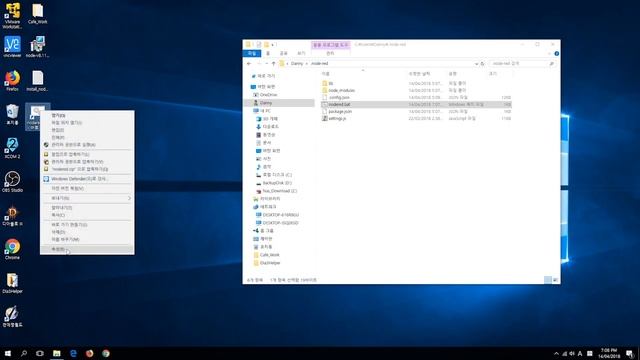This screenshot has width=640, height=360.
Task: Open the DiabHelper desktop icon
Action: (12, 283)
